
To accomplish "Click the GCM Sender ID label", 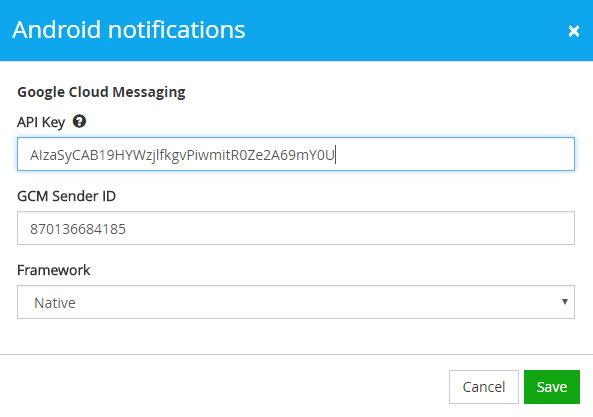I will (67, 196).
